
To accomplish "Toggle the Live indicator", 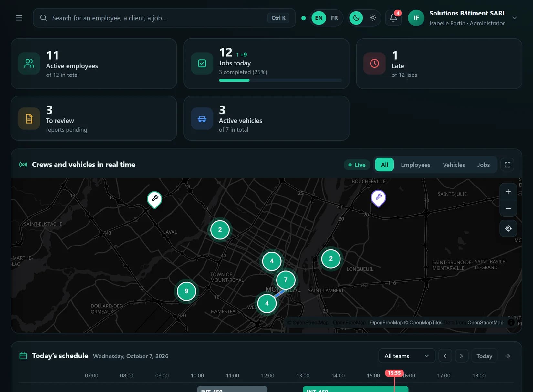I will pyautogui.click(x=357, y=165).
